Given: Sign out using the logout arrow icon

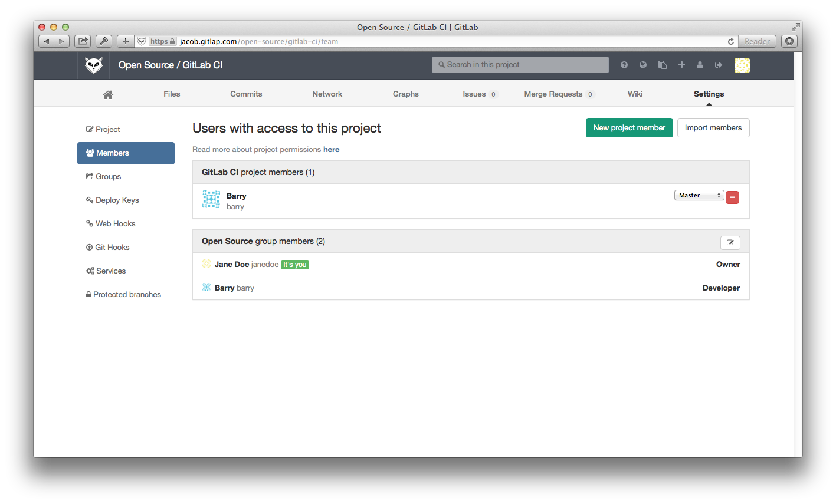Looking at the screenshot, I should pos(719,65).
